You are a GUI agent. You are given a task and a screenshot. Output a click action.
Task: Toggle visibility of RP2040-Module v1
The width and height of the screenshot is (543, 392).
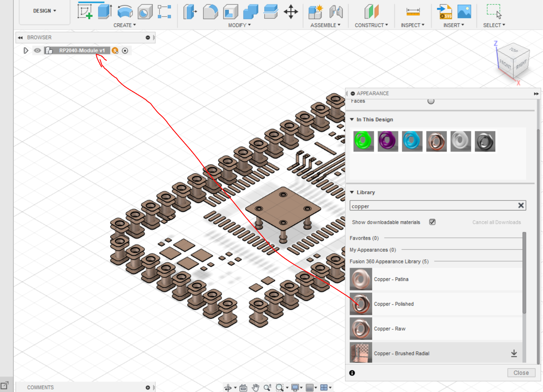pyautogui.click(x=37, y=51)
